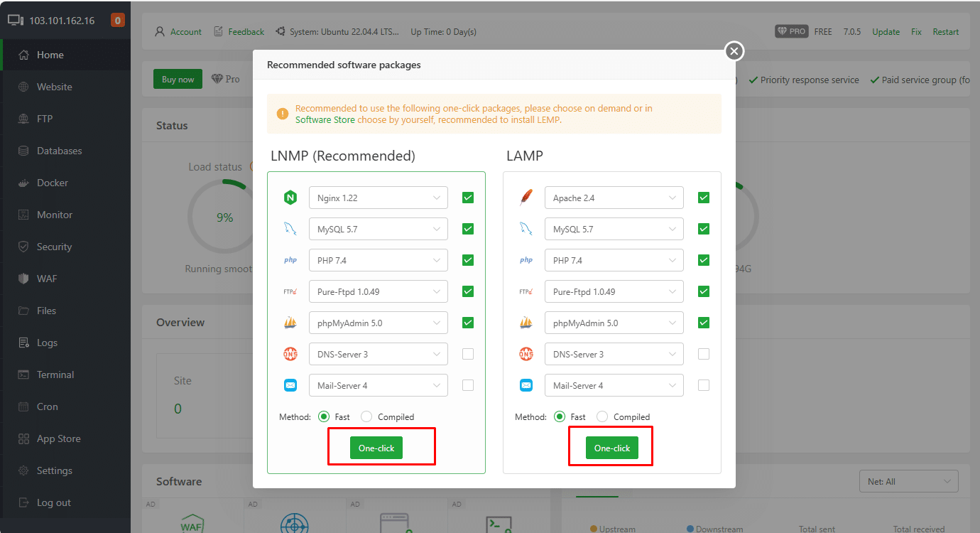The height and width of the screenshot is (533, 980).
Task: Open Settings in the sidebar
Action: [x=65, y=470]
